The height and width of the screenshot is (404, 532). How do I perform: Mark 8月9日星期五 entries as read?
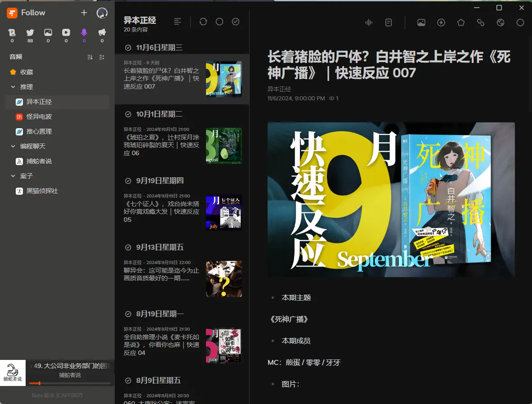[x=128, y=380]
